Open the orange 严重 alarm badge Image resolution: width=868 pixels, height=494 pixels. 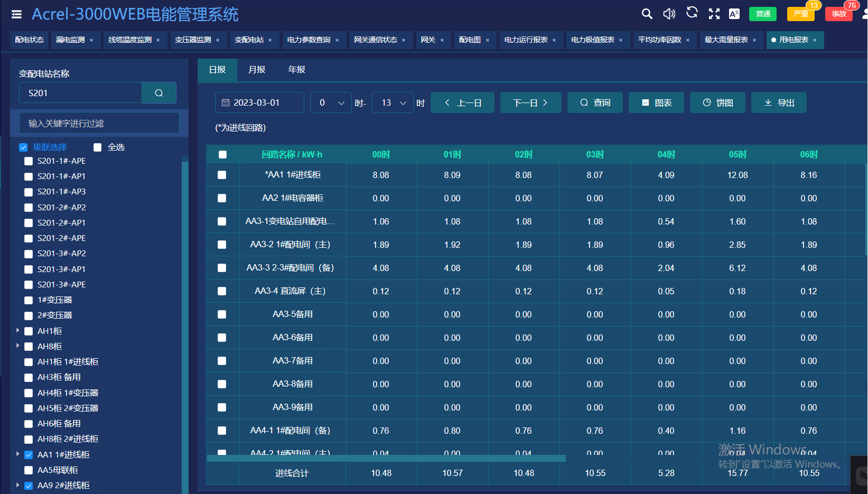pos(801,14)
